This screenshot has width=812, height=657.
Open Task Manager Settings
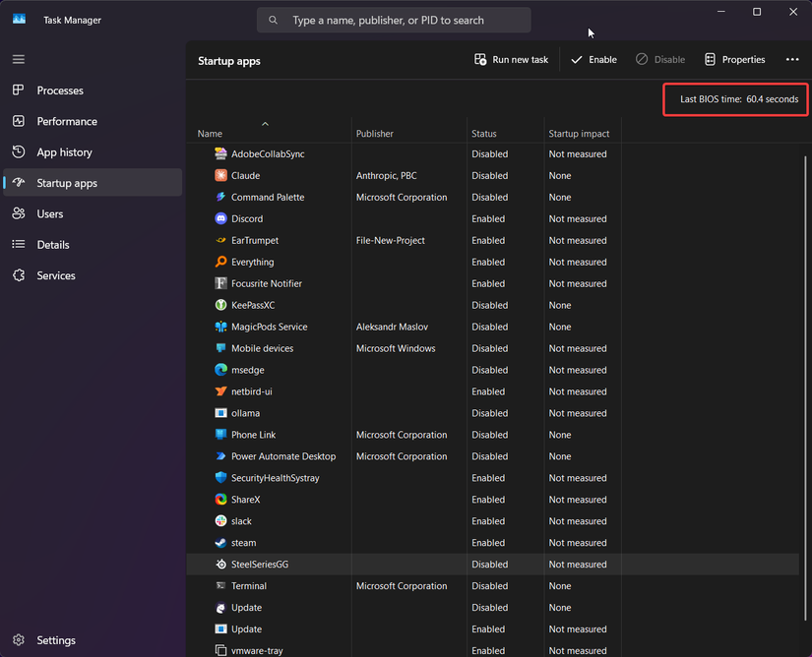tap(93, 640)
